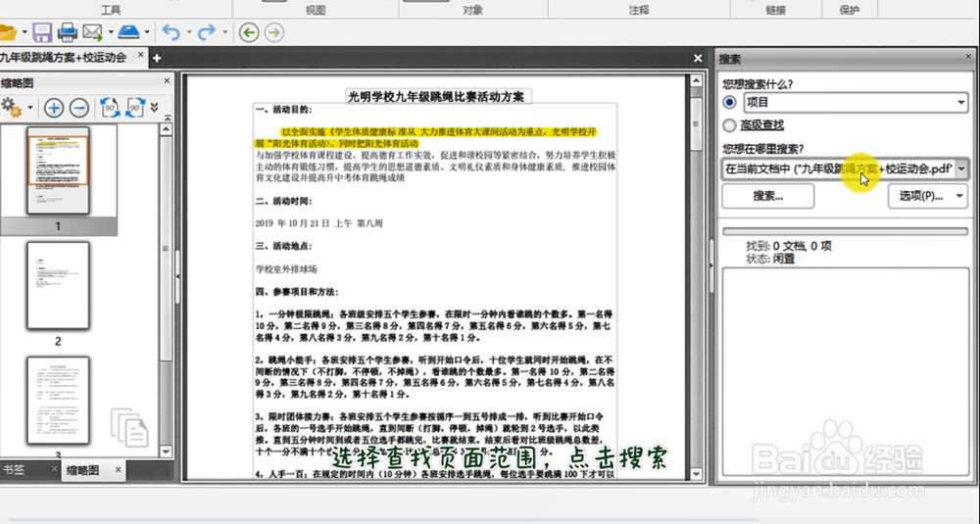
Task: Click the Scan icon in toolbar
Action: pos(129,31)
